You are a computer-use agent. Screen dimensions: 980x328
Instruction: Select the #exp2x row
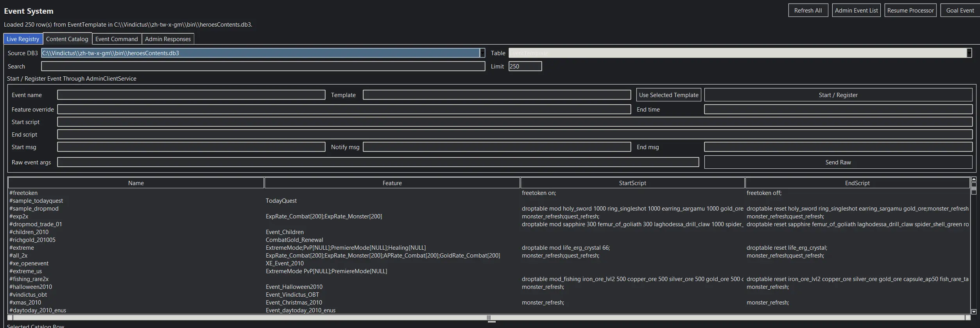point(489,216)
